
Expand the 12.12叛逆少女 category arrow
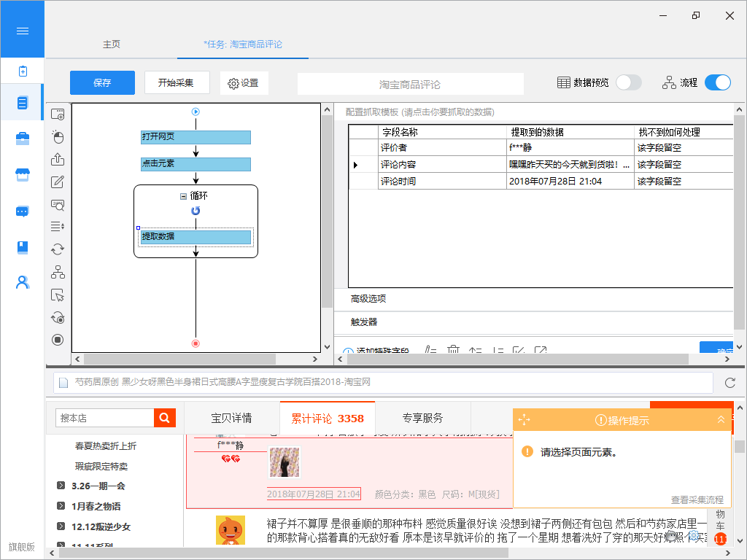pos(61,526)
